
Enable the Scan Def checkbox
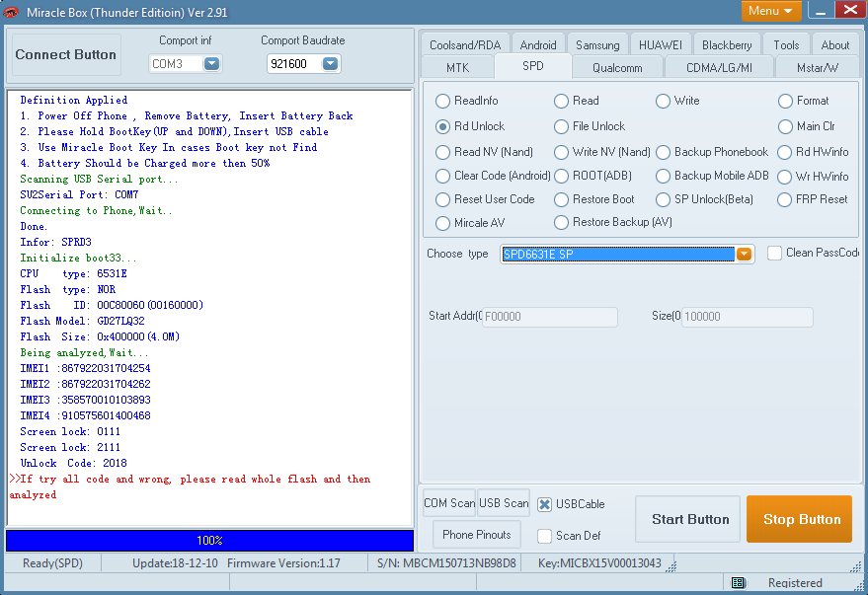point(545,536)
